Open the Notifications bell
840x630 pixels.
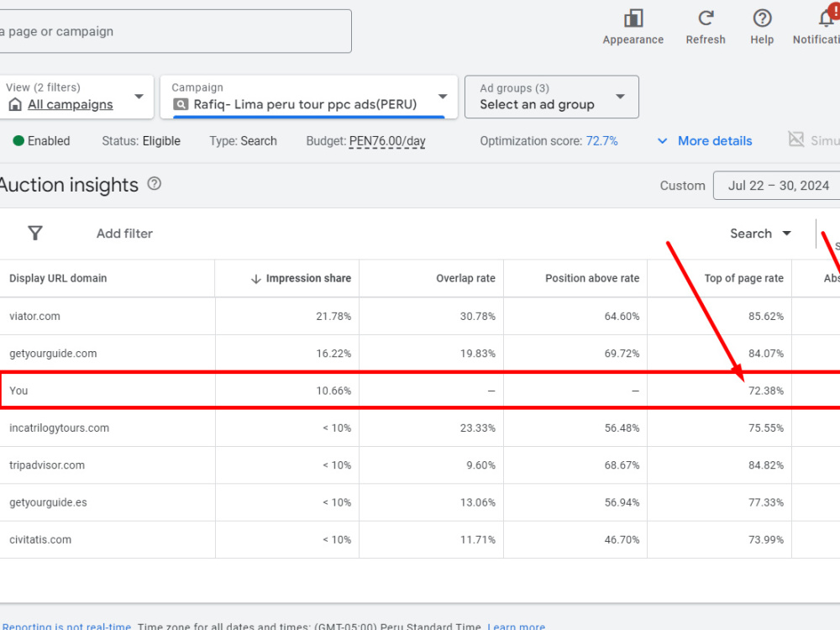[827, 18]
